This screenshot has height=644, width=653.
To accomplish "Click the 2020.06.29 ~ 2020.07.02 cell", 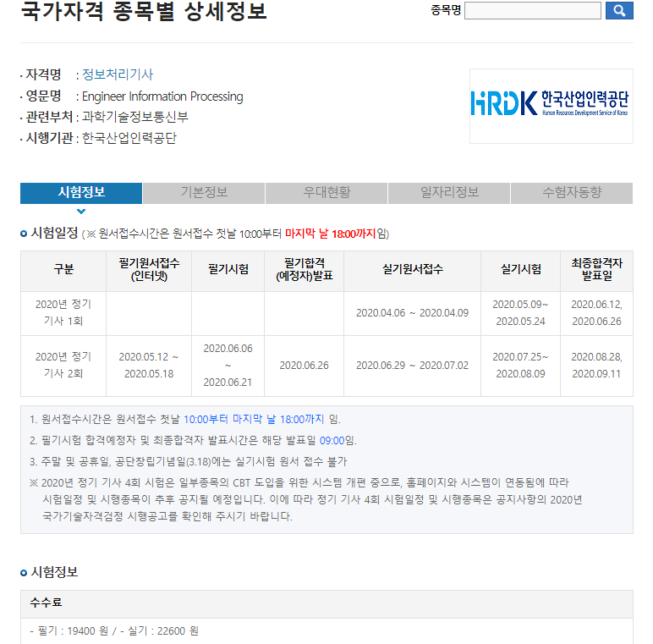I will click(412, 366).
